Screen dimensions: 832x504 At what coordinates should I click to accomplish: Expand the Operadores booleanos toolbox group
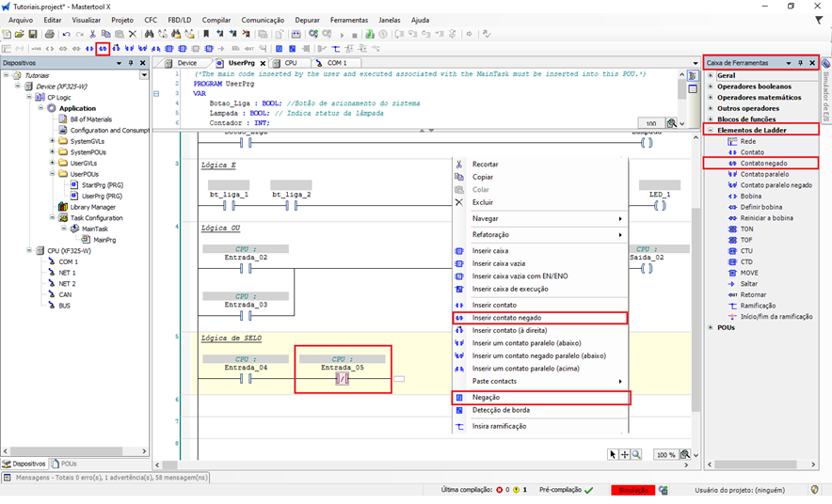710,86
